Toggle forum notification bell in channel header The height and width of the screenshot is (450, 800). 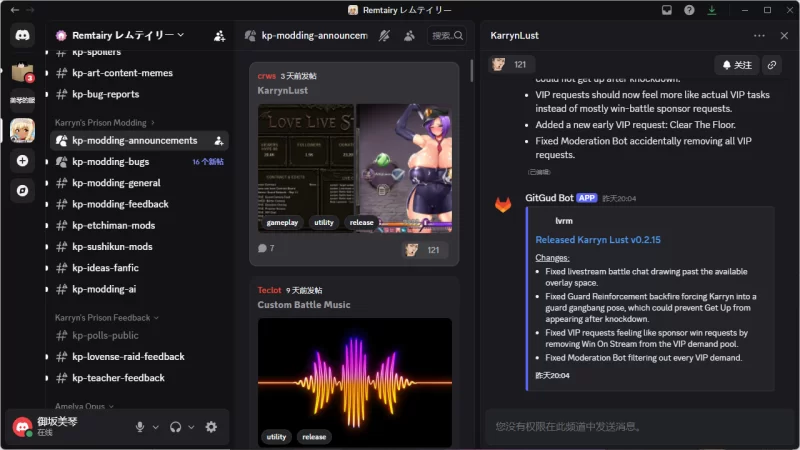tap(384, 36)
